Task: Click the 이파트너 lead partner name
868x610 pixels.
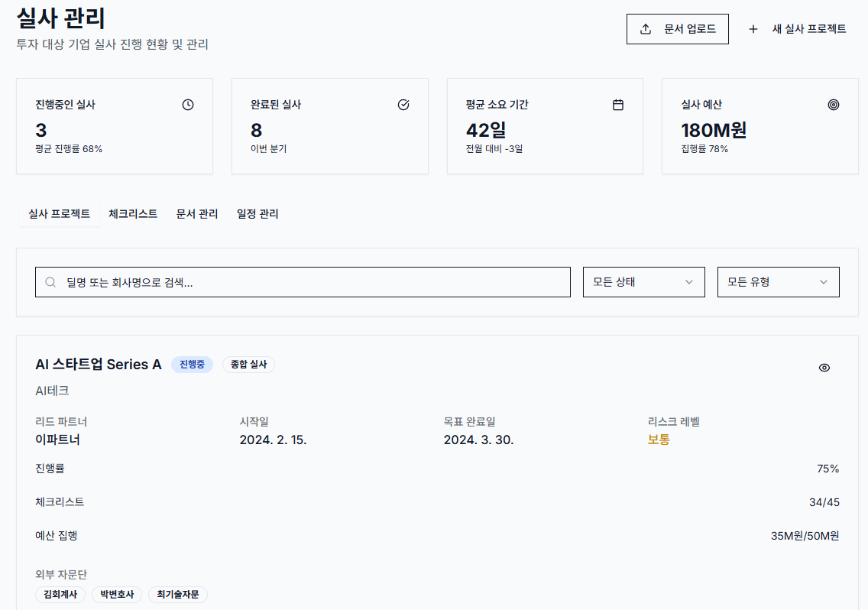Action: click(57, 440)
